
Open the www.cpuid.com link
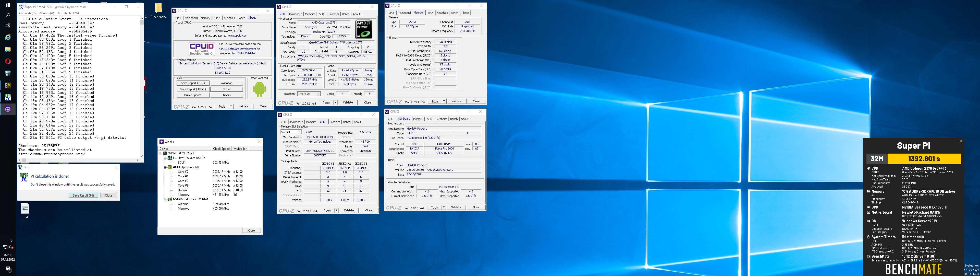click(x=237, y=36)
